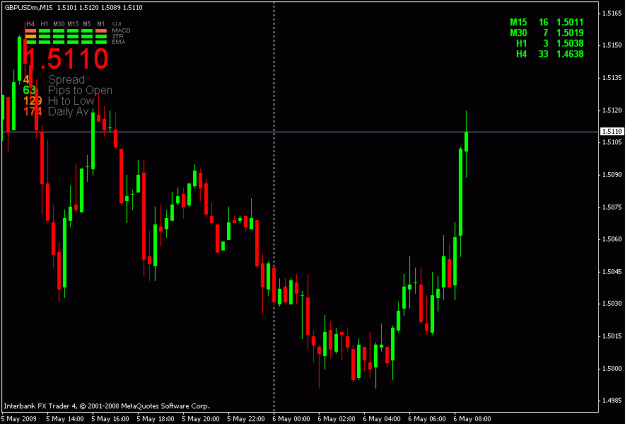The height and width of the screenshot is (424, 625).
Task: Click 1.5150 on the price axis
Action: [613, 45]
